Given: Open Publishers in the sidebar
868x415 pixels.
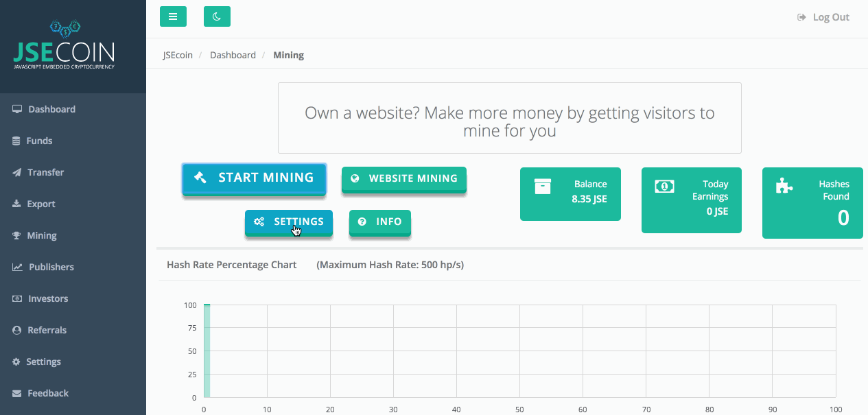Looking at the screenshot, I should (x=73, y=267).
